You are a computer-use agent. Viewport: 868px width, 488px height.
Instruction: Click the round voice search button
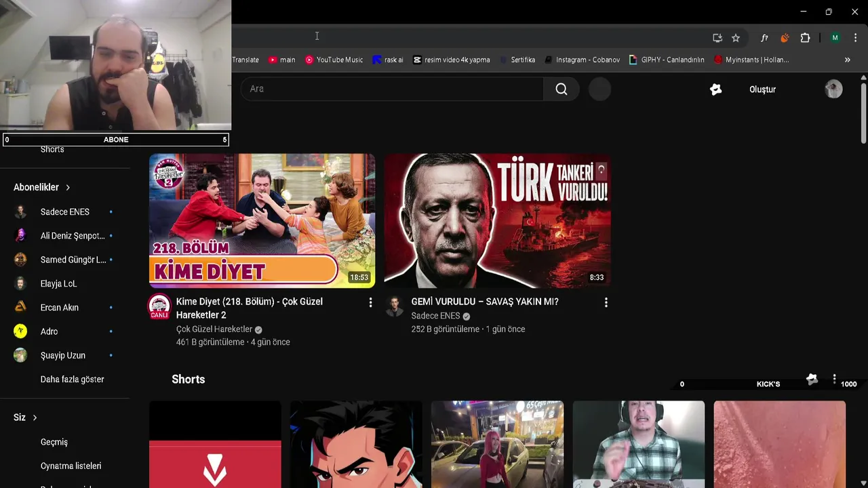599,89
